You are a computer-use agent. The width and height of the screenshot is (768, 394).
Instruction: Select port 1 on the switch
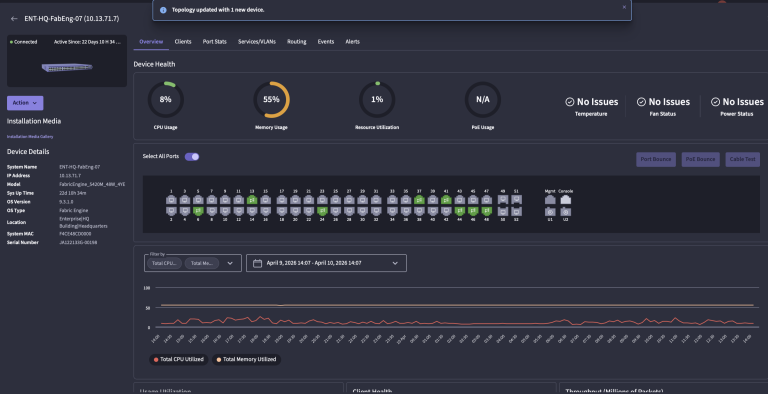point(171,200)
